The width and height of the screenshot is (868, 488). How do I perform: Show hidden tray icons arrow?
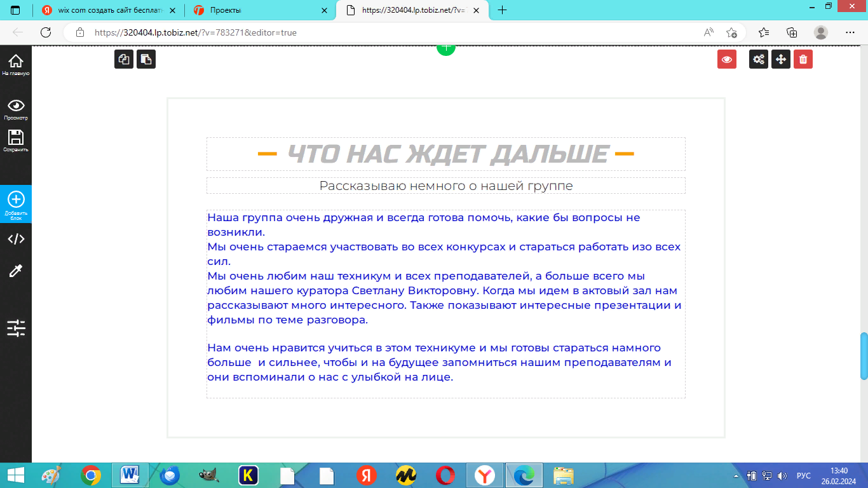coord(736,475)
